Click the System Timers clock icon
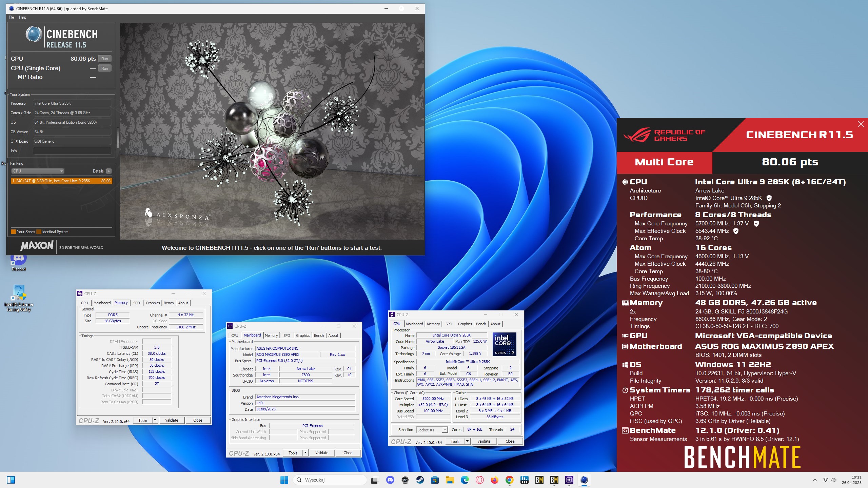The height and width of the screenshot is (488, 868). 625,390
